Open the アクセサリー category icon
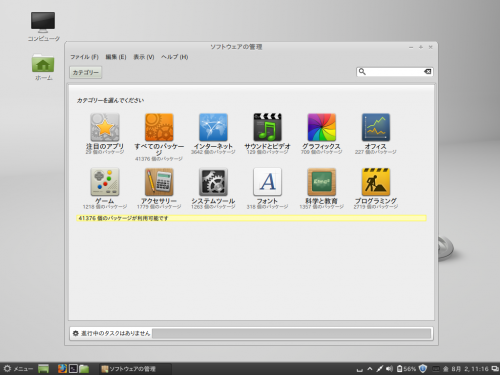500x375 pixels. coord(159,182)
